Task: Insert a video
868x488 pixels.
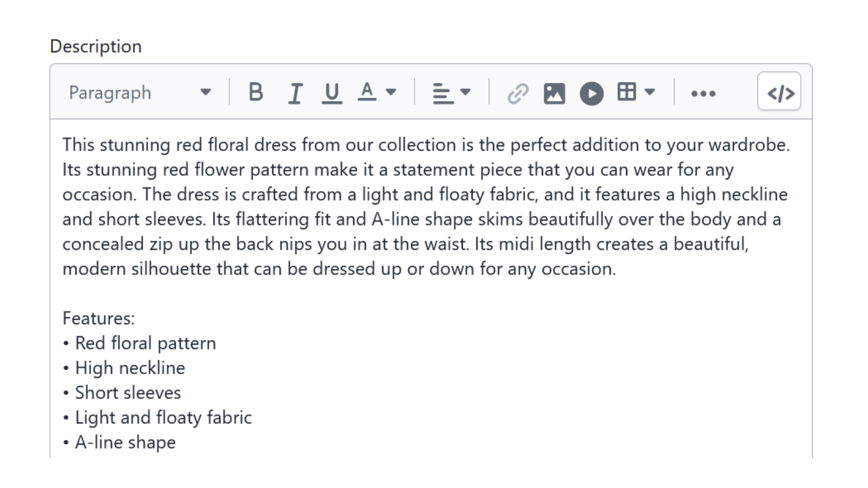Action: 591,93
